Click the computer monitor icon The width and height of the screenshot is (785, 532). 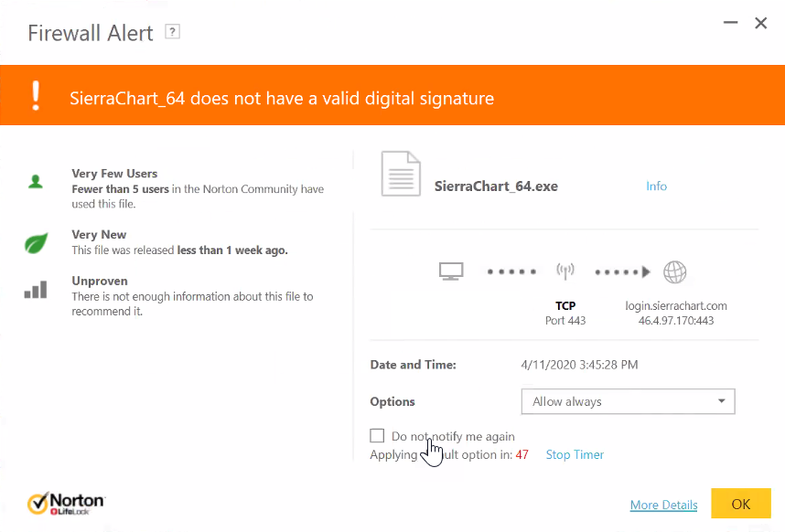coord(451,271)
